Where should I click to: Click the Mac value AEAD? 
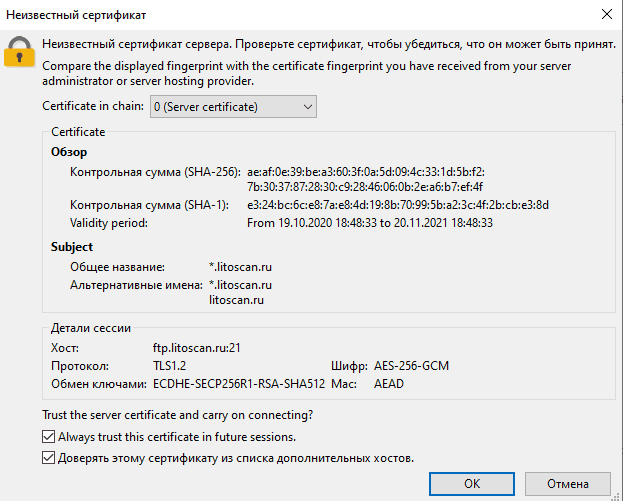pyautogui.click(x=389, y=384)
